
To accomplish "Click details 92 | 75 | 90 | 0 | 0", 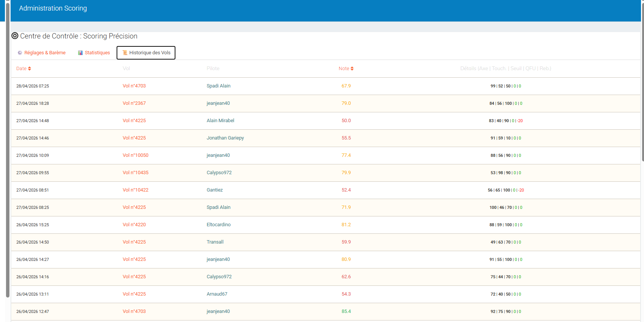I will pos(506,311).
